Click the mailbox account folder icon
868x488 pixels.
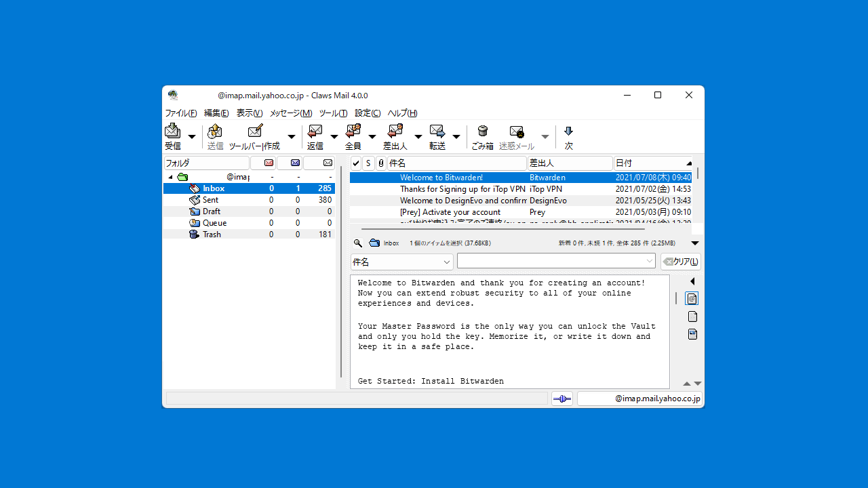click(x=182, y=177)
